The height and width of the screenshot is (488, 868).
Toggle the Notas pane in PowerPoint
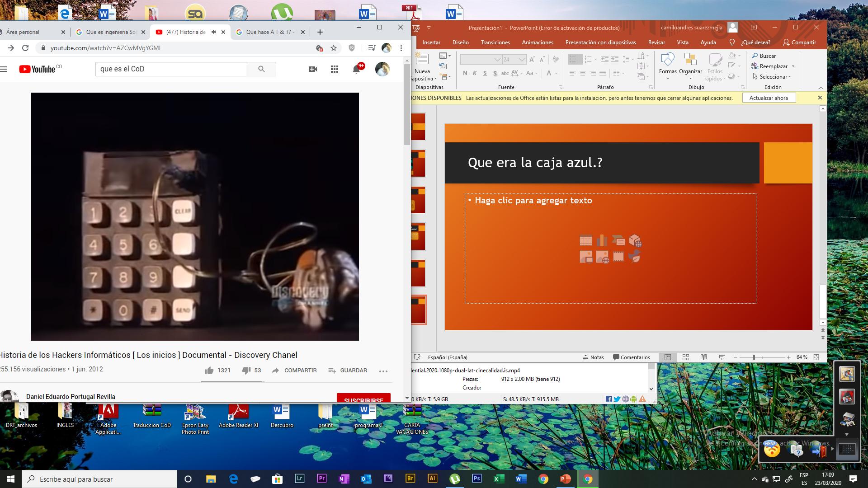click(x=594, y=357)
